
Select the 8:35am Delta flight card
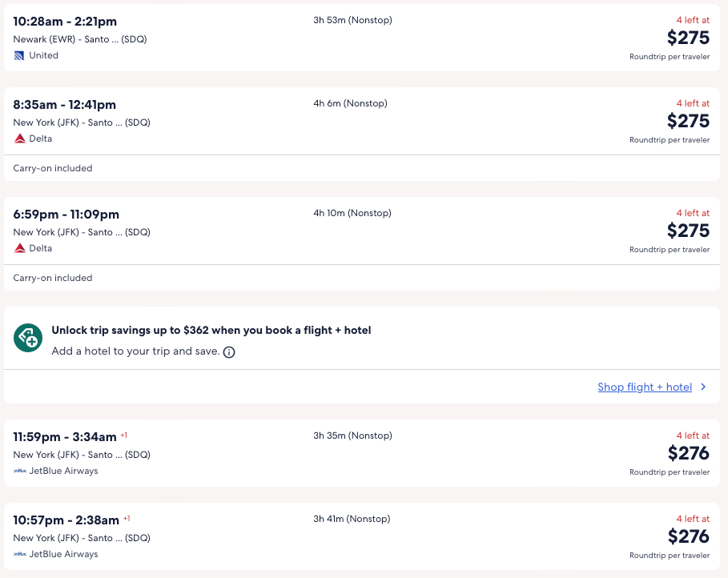point(64,105)
